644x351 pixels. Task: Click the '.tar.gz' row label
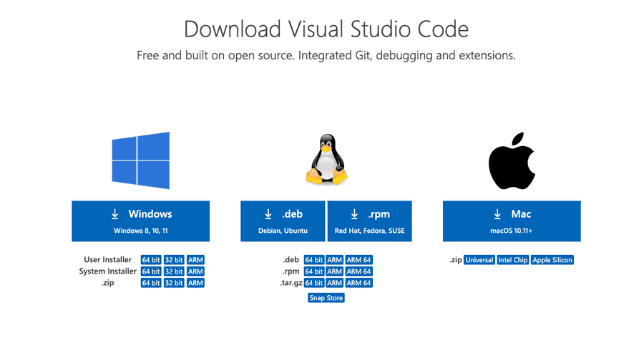pos(291,283)
